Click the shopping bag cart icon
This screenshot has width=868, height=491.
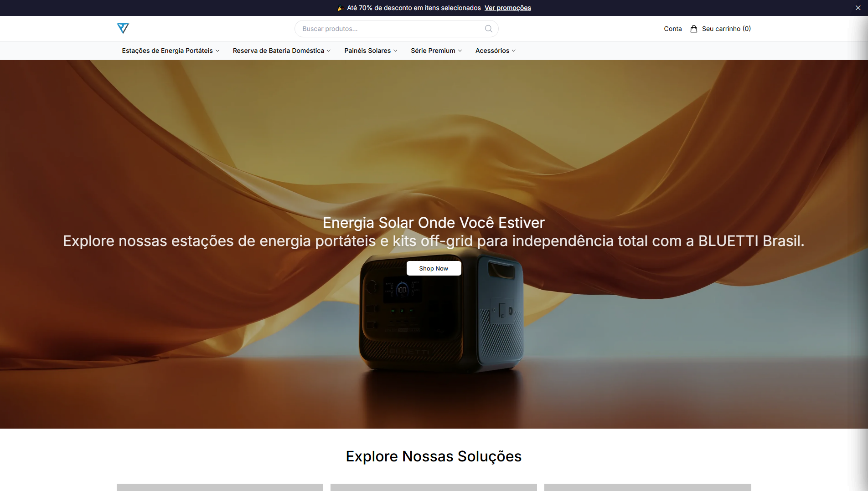coord(693,29)
